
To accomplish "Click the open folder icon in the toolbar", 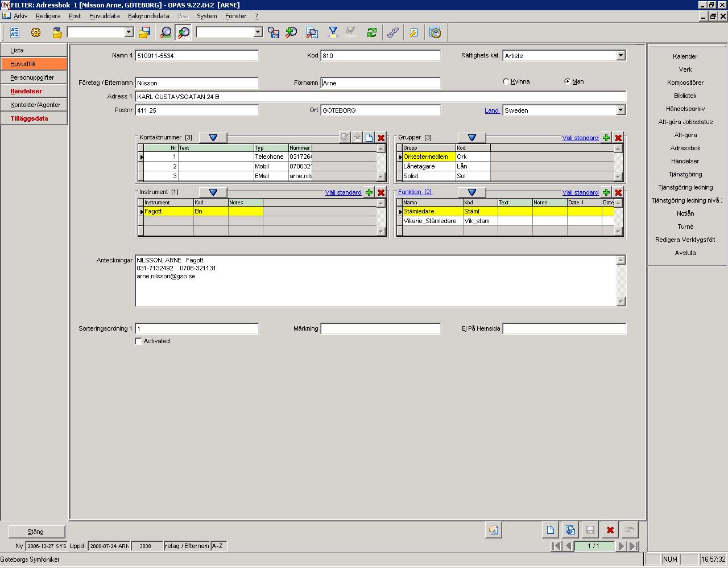I will click(x=57, y=32).
